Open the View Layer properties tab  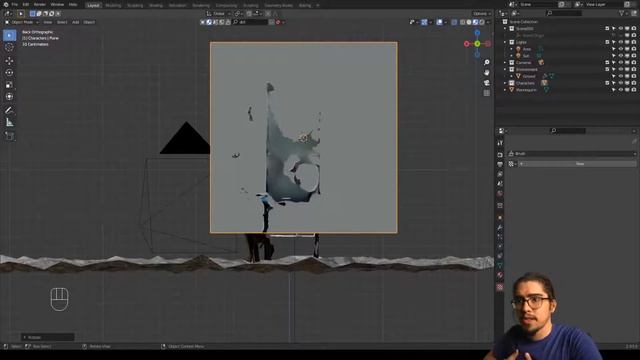coord(500,174)
